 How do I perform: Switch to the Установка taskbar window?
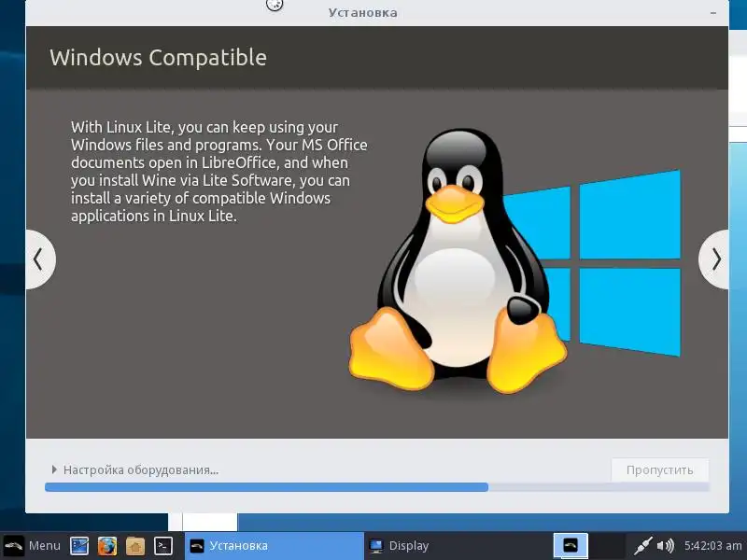[x=274, y=546]
